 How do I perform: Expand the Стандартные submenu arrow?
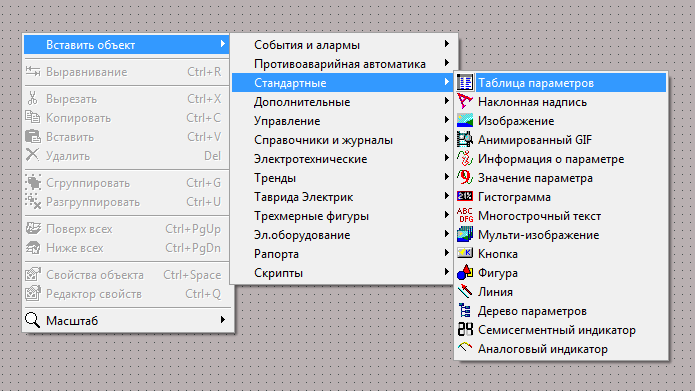pos(447,82)
